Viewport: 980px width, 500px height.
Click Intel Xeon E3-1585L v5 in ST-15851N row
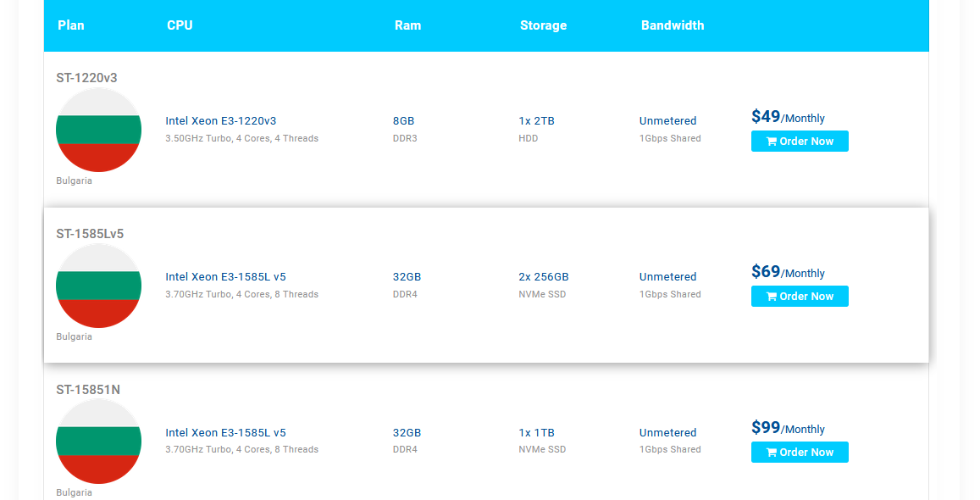point(225,433)
